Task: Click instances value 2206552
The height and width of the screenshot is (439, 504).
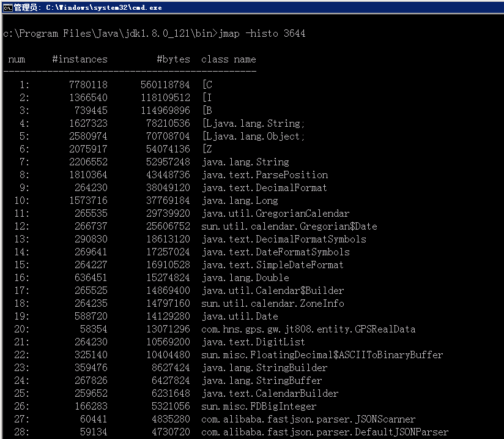Action: [88, 162]
